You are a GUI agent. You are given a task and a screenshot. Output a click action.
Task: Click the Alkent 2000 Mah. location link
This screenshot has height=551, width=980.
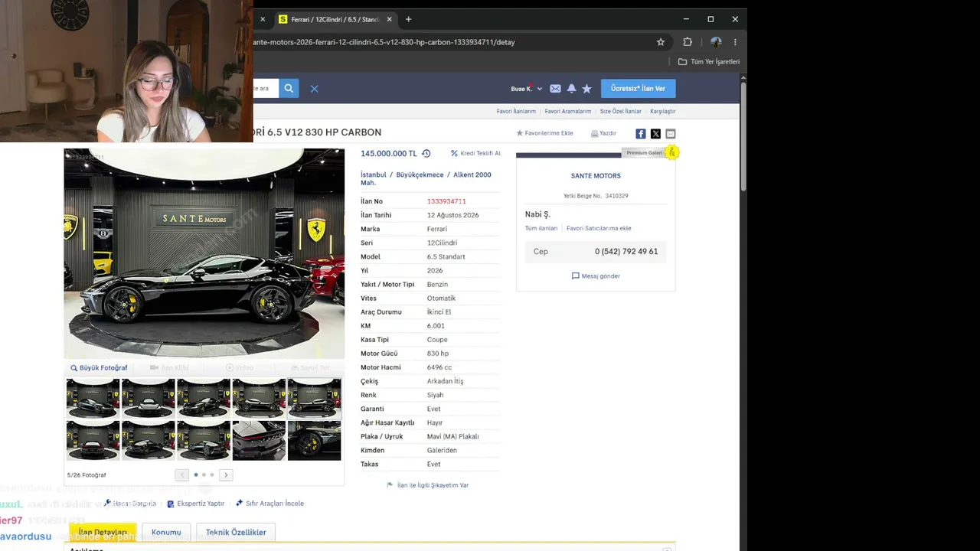click(472, 174)
